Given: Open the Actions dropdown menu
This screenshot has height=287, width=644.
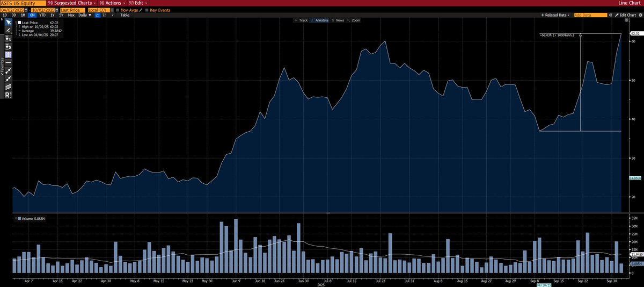Looking at the screenshot, I should tap(112, 3).
